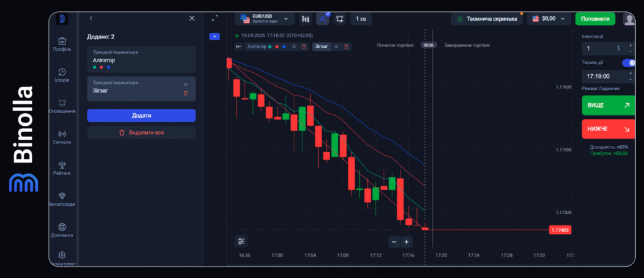644x278 pixels.
Task: Click the blue plus button beside the chart
Action: pyautogui.click(x=214, y=36)
